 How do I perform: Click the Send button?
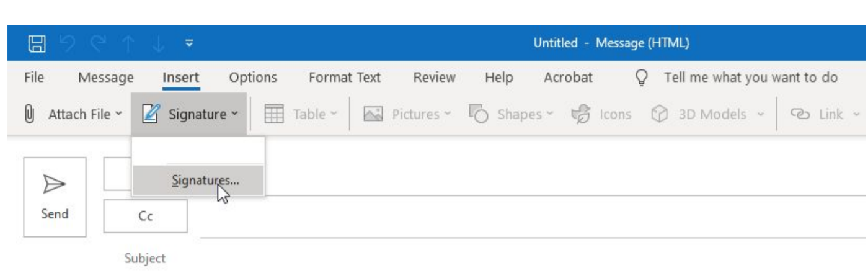[55, 197]
